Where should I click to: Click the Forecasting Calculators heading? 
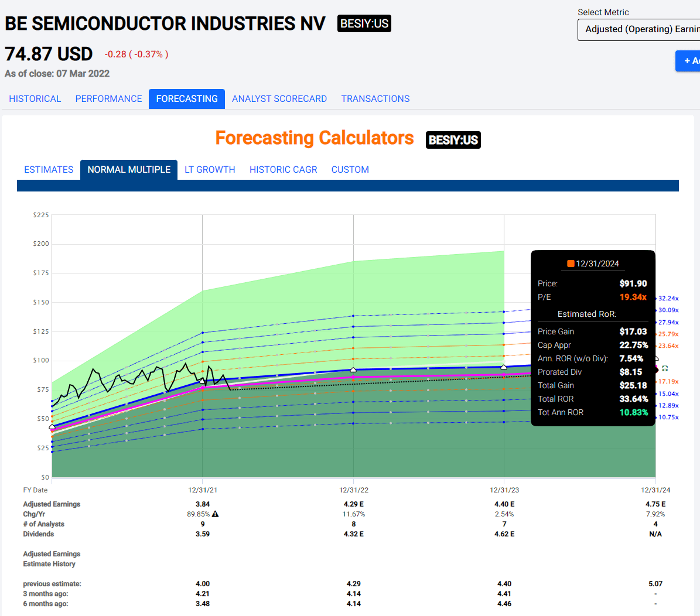(x=315, y=138)
